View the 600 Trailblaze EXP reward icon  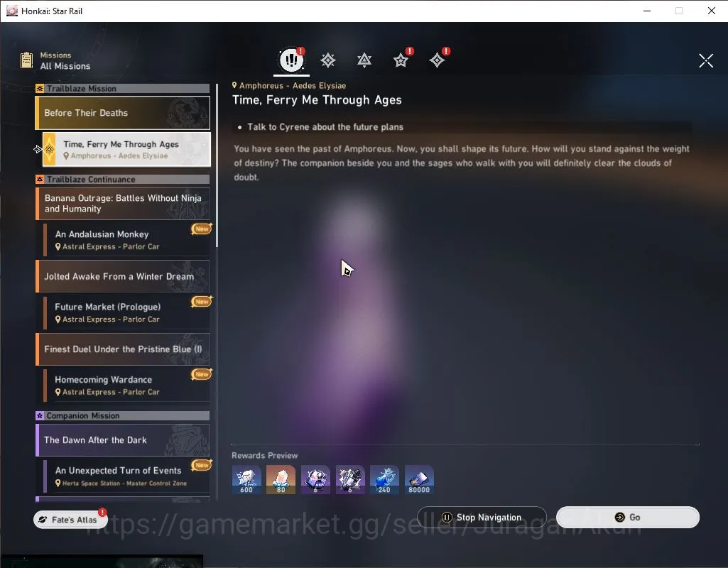coord(246,480)
